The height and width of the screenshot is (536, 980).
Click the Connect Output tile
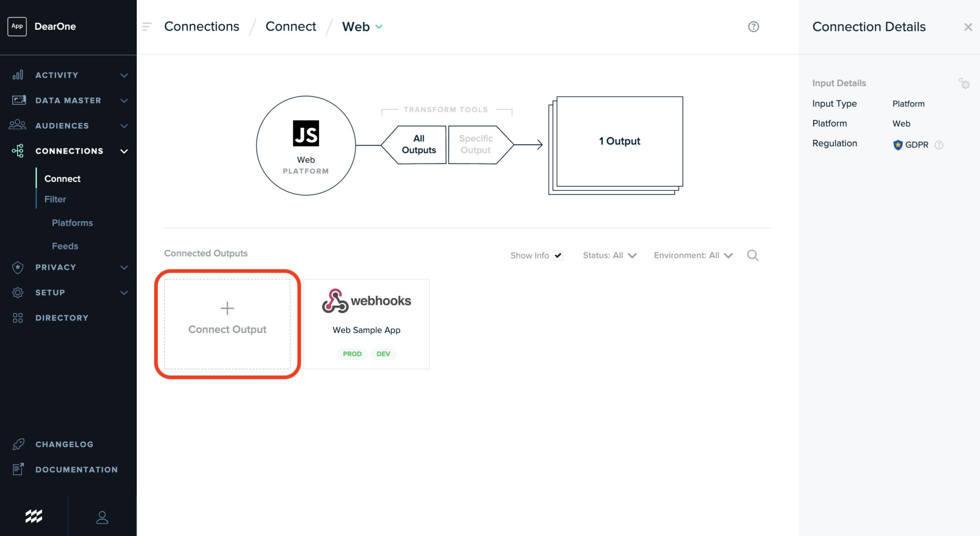(227, 324)
